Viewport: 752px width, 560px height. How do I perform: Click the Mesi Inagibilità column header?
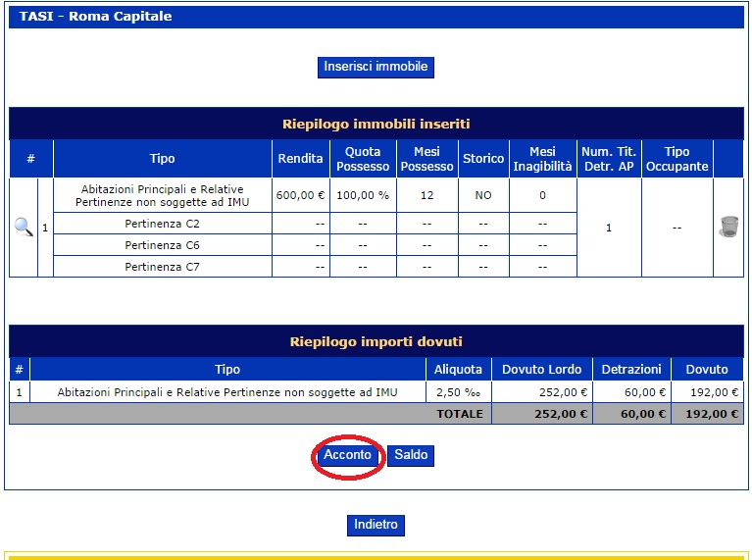coord(542,159)
